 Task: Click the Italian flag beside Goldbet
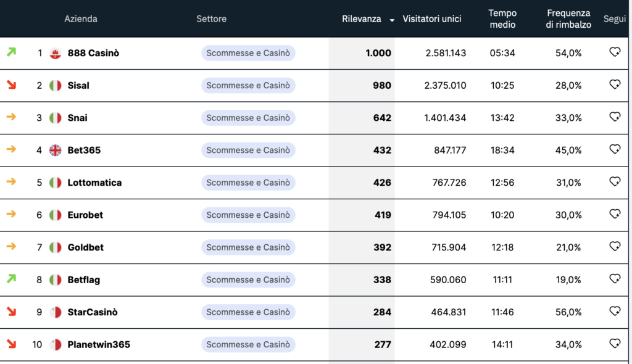55,247
